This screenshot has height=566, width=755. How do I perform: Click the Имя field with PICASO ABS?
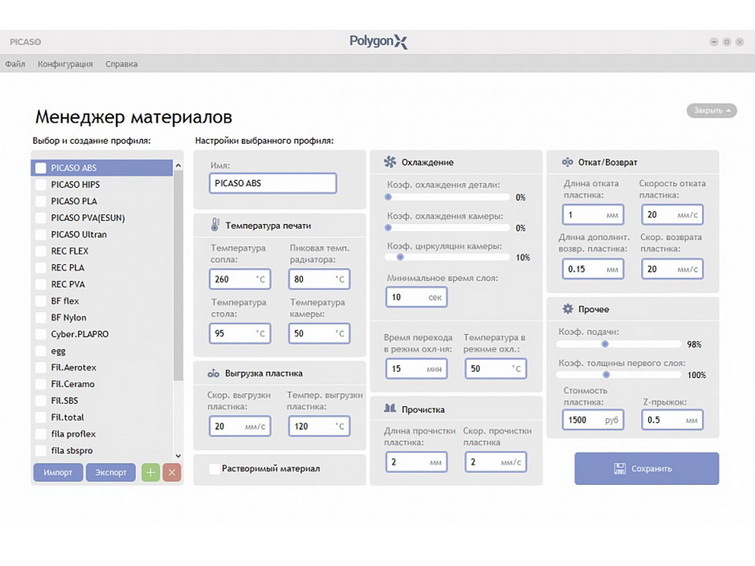pos(273,183)
